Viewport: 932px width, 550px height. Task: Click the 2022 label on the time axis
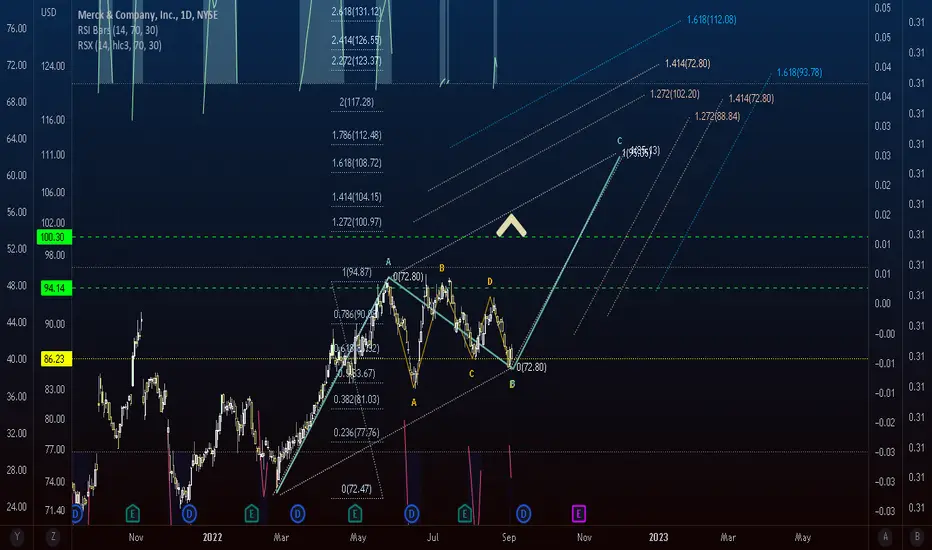point(212,538)
